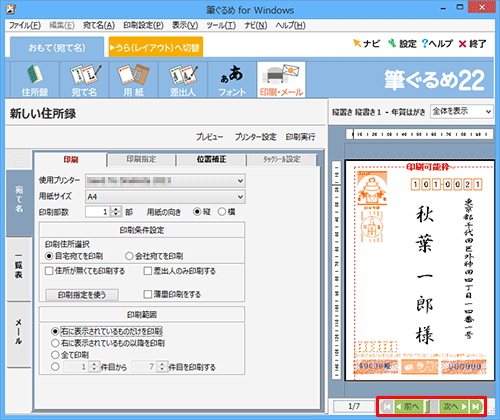Screen dimensions: 500x420
Task: Select the 件目から custom range radio
Action: point(55,367)
